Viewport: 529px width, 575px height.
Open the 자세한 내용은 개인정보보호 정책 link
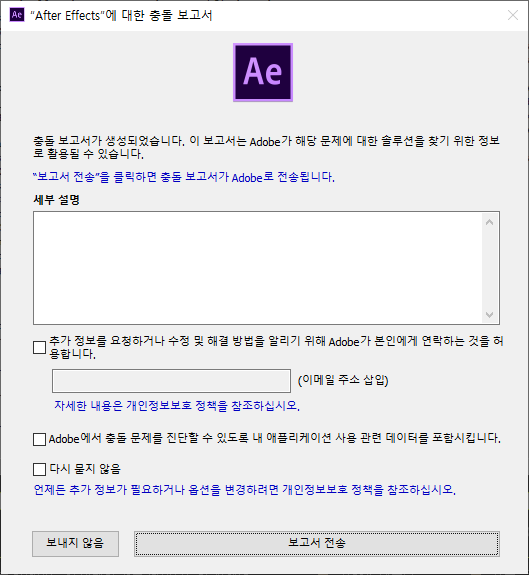[177, 406]
